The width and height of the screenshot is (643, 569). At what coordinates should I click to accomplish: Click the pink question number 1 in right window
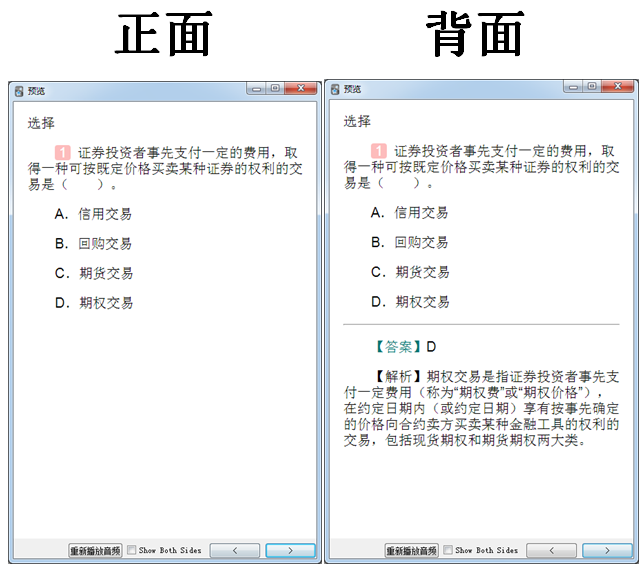379,151
